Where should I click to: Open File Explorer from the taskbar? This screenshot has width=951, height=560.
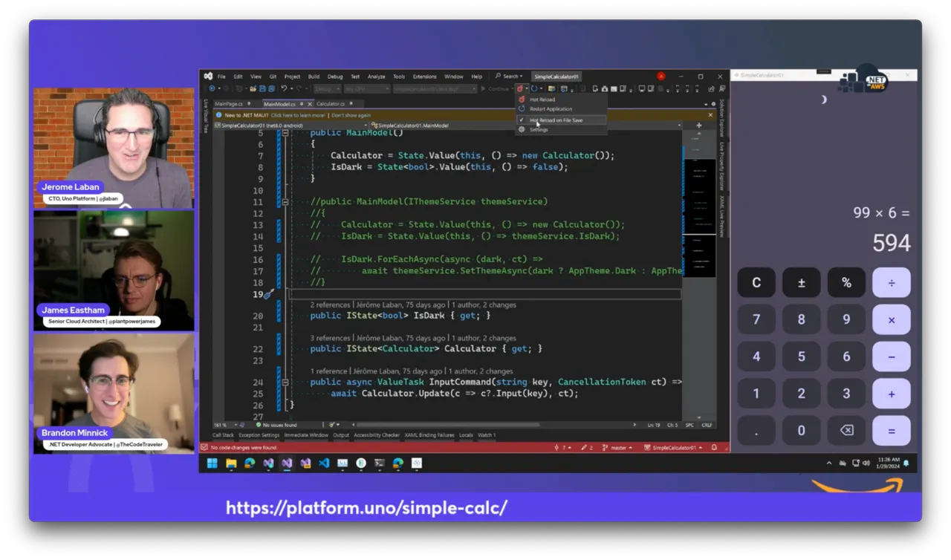point(231,463)
